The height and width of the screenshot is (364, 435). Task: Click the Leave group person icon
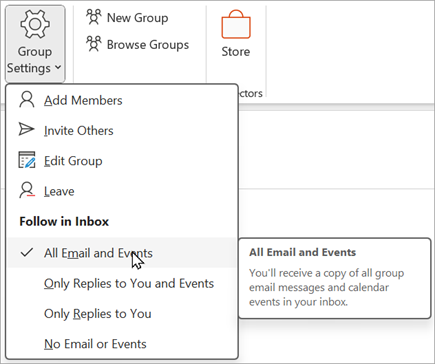pos(27,190)
